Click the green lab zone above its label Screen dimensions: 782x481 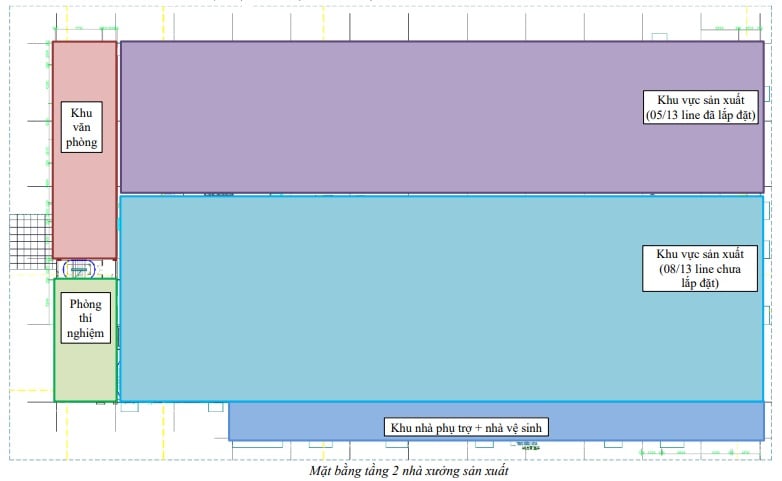coord(85,286)
